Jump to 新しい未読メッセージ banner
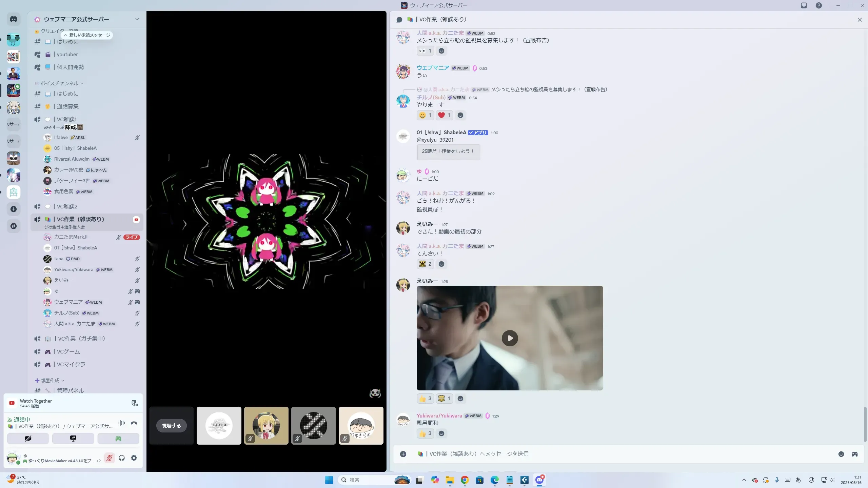Image resolution: width=868 pixels, height=488 pixels. [87, 35]
